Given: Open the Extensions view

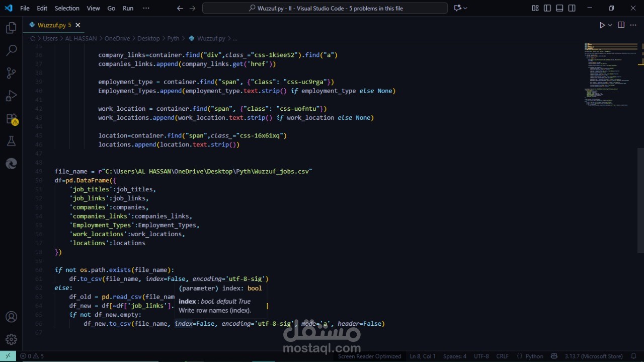Looking at the screenshot, I should [11, 119].
